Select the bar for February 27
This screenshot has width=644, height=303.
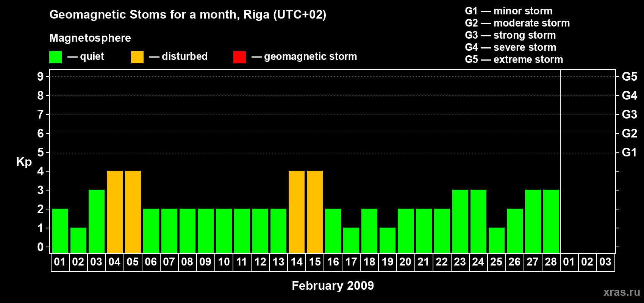click(x=533, y=221)
